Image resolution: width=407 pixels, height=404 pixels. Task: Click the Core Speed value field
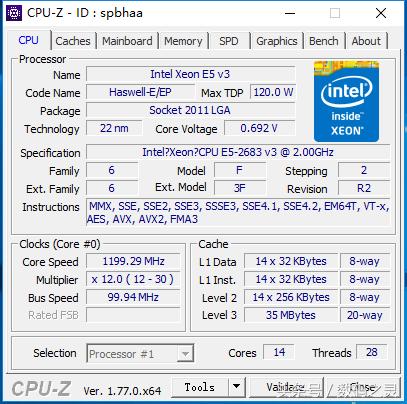pos(133,261)
